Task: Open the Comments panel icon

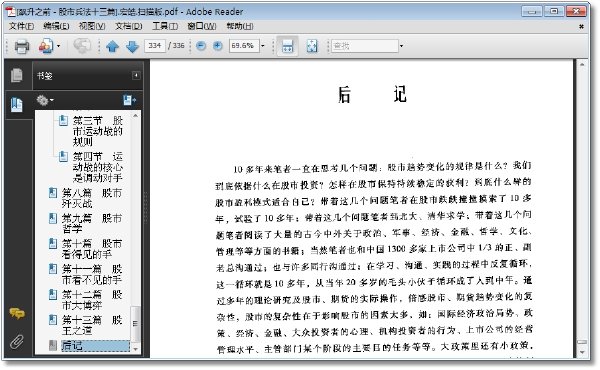Action: pos(17,314)
